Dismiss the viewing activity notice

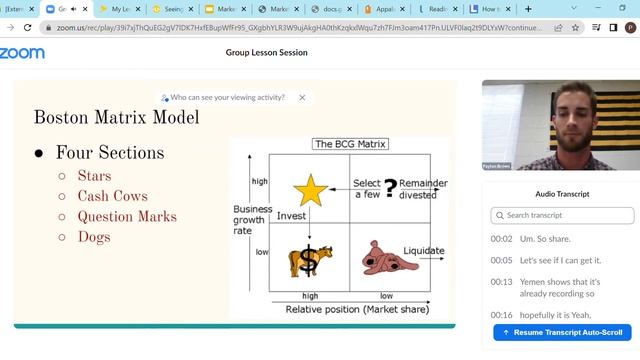[x=302, y=98]
